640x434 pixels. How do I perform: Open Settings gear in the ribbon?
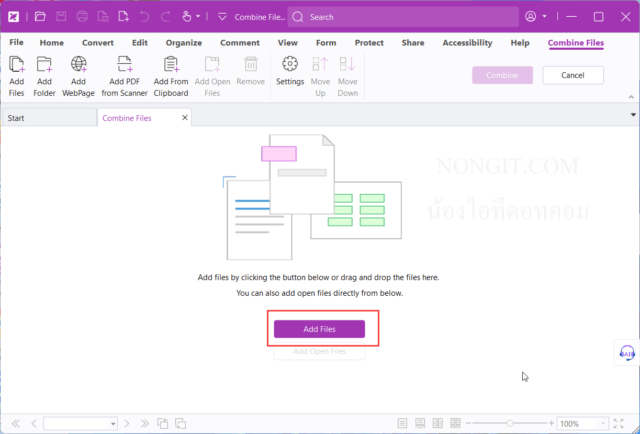point(290,71)
